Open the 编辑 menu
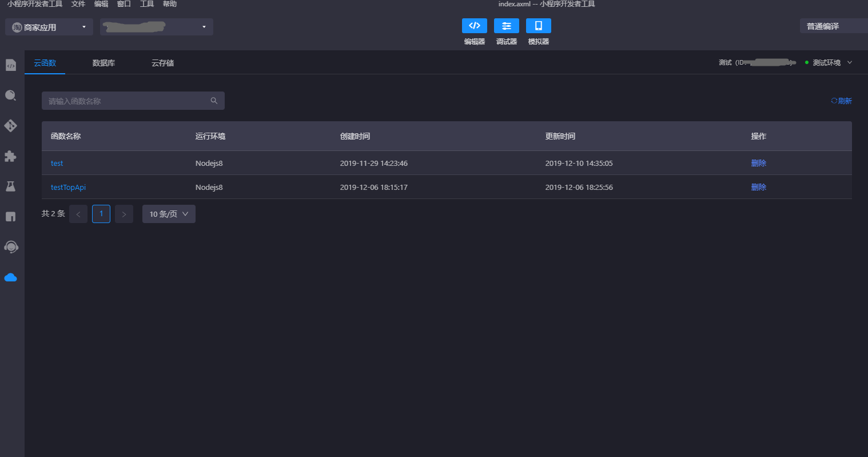 101,4
